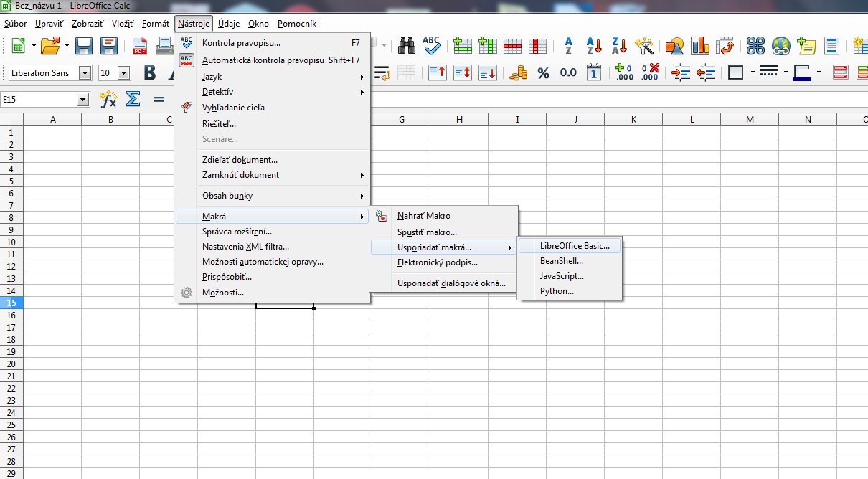This screenshot has height=479, width=868.
Task: Create a pivot table from the toolbar
Action: (725, 47)
